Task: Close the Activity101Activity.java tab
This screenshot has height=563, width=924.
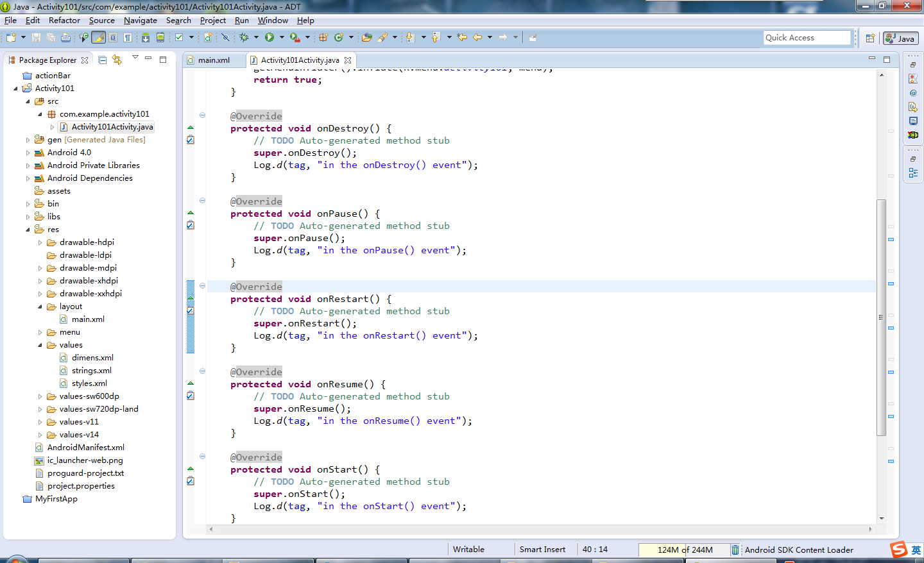Action: point(348,60)
